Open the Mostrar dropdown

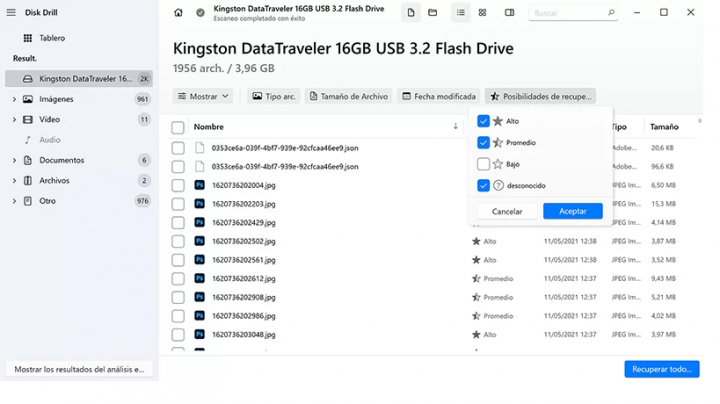pos(203,96)
